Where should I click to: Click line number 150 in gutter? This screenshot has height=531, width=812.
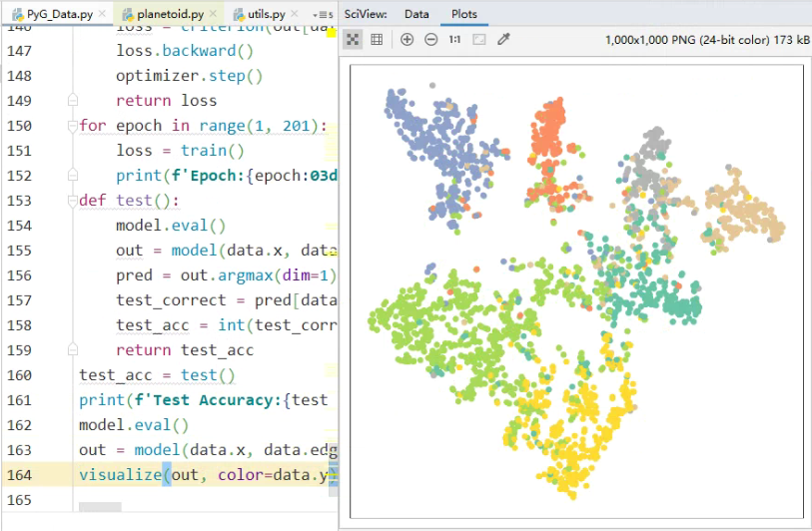19,125
